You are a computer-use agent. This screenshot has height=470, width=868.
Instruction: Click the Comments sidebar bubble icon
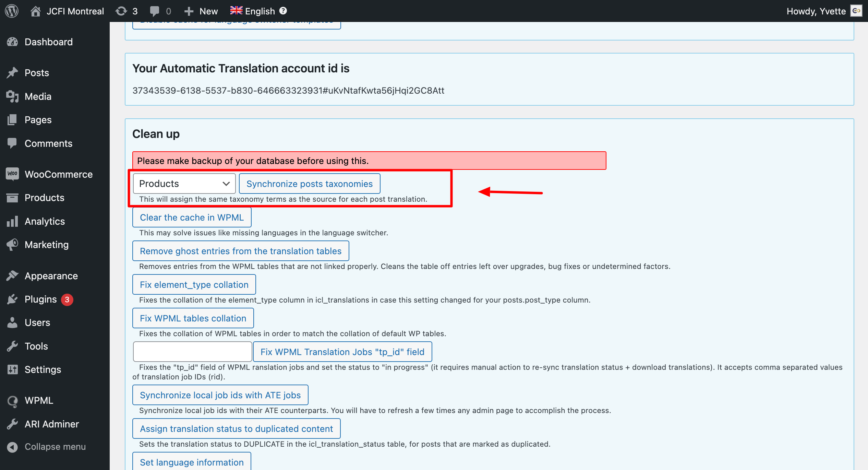12,143
